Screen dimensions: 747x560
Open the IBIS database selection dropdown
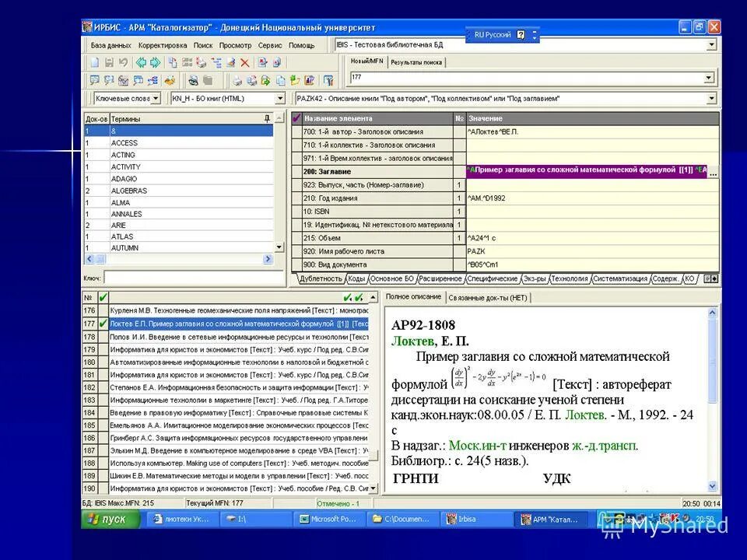coord(711,45)
